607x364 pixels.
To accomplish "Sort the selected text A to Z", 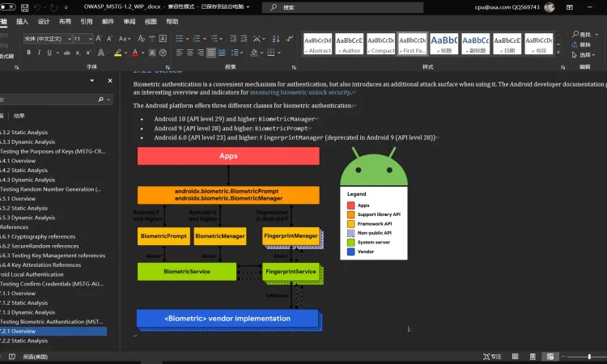I will [x=276, y=38].
